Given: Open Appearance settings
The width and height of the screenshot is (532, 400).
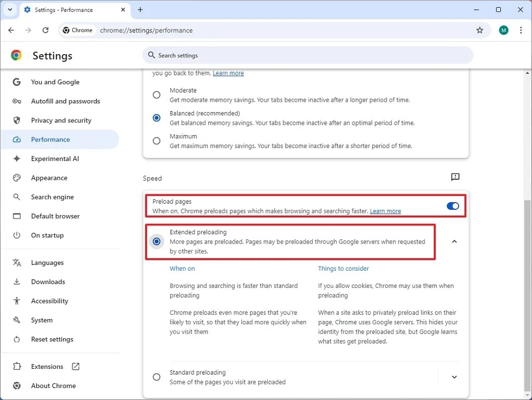Looking at the screenshot, I should click(x=49, y=178).
